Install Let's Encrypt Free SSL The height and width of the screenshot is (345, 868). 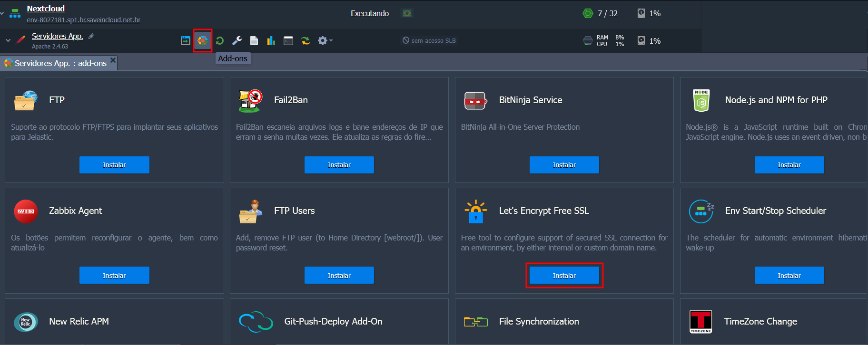coord(564,276)
